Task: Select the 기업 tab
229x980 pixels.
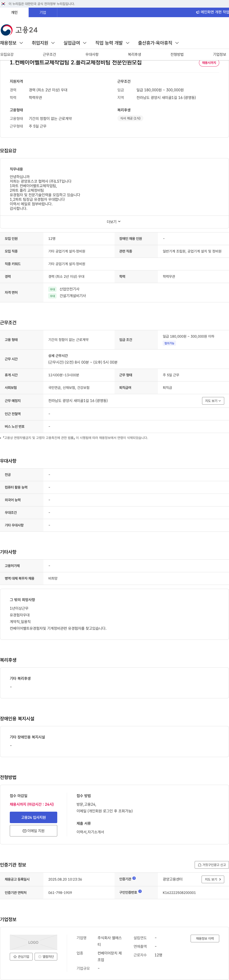Action: tap(43, 12)
